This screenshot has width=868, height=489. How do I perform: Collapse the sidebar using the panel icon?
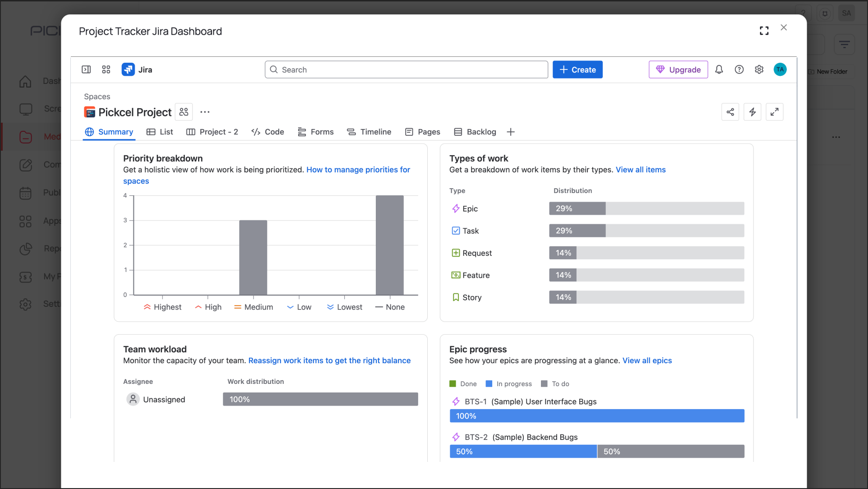(86, 69)
